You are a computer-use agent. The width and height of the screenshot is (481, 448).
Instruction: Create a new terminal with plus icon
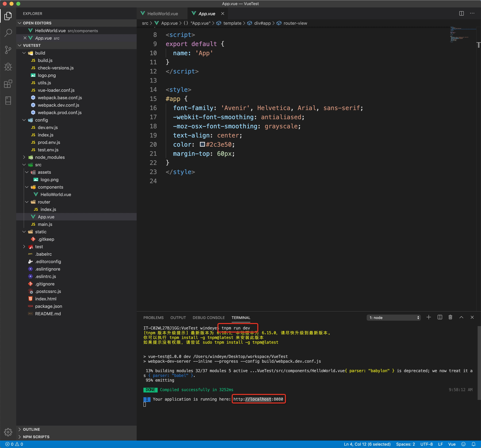pos(429,317)
